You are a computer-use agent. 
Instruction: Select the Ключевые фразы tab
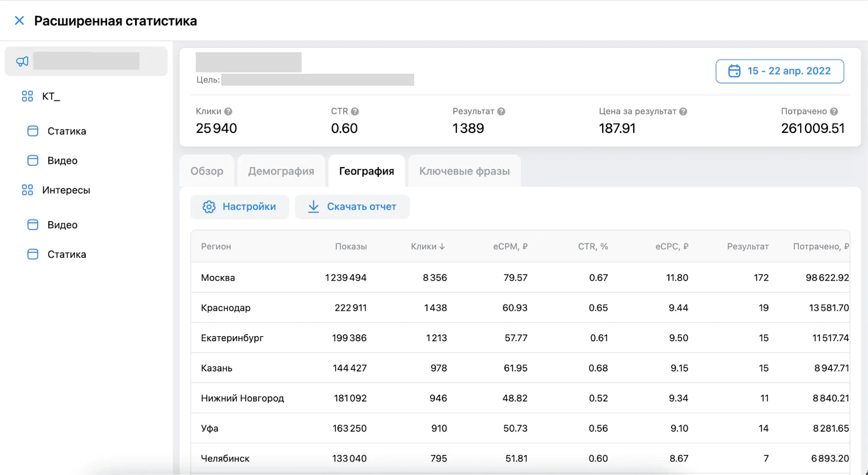click(x=464, y=171)
